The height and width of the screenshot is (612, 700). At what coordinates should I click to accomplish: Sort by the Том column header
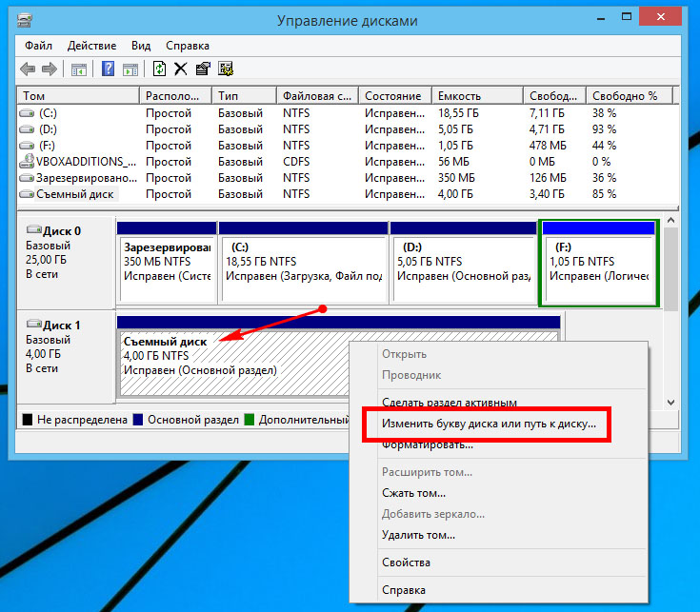78,95
